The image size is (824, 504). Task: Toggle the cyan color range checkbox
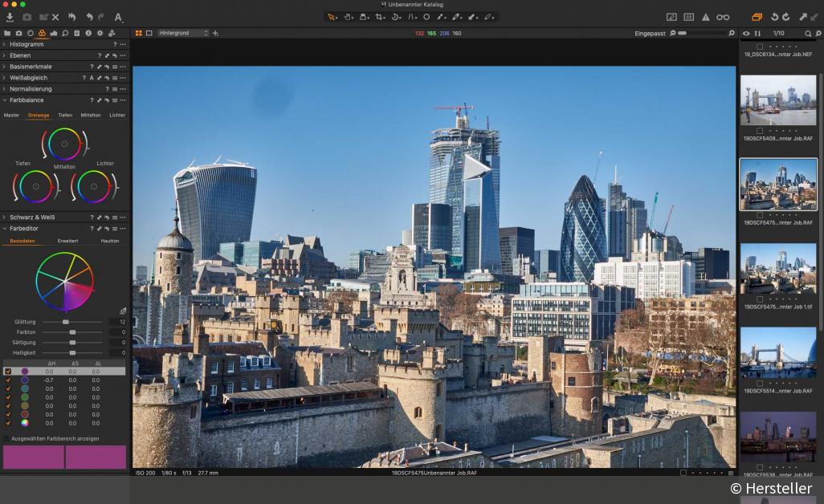pos(8,388)
